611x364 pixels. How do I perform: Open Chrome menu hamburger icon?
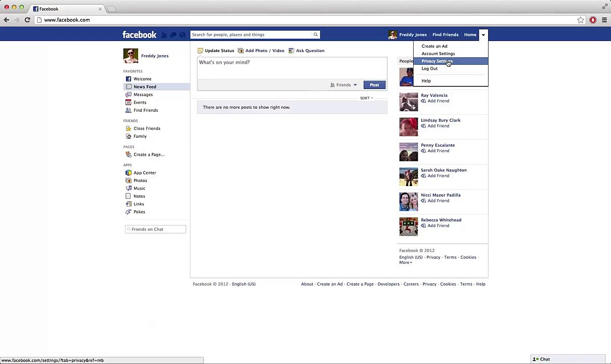(x=604, y=20)
